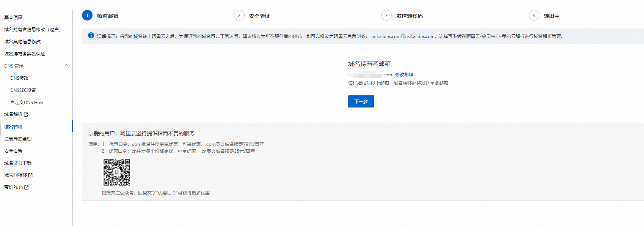Click external link icon beside 账号间转移

[x=30, y=175]
